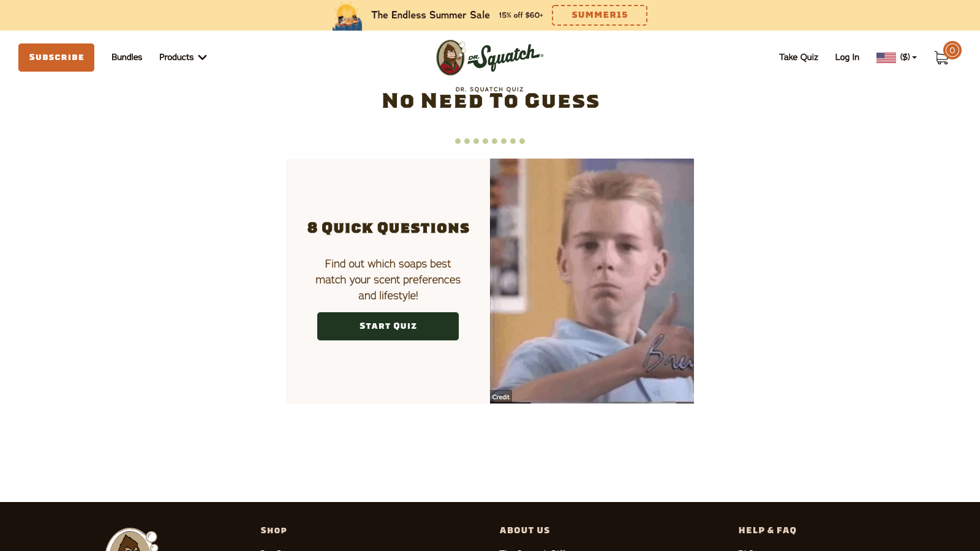This screenshot has width=980, height=551.
Task: Open the Bundles menu item
Action: (x=127, y=57)
